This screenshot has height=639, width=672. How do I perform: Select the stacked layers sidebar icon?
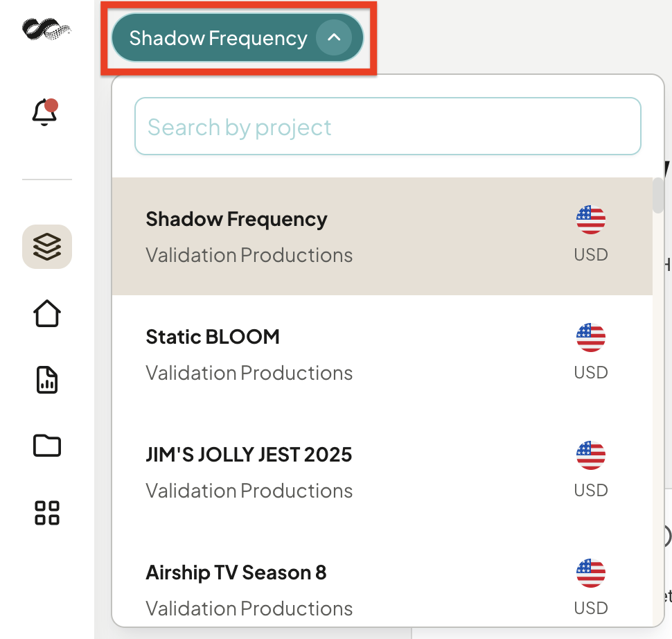(46, 247)
